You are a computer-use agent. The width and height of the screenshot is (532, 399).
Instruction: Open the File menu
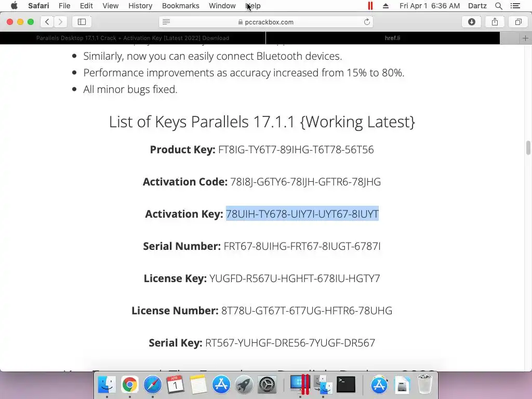[64, 6]
